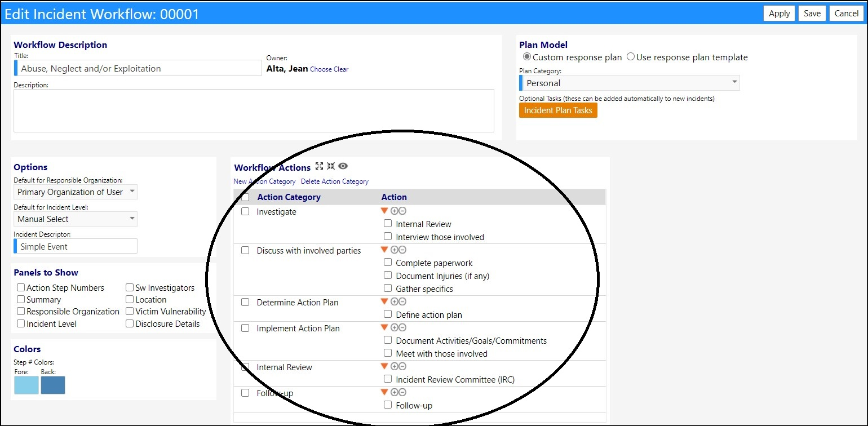
Task: Tick Incident Level panel checkbox
Action: [21, 323]
